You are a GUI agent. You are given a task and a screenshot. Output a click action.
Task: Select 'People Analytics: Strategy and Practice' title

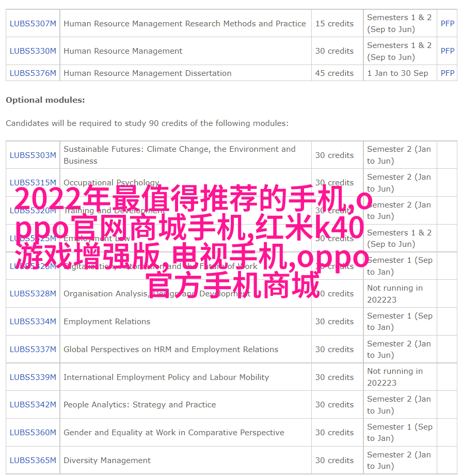click(x=139, y=405)
